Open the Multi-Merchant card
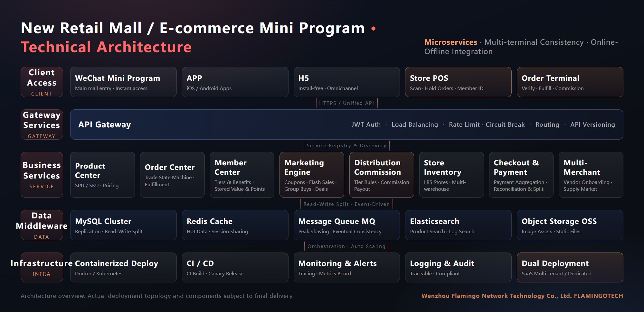 pyautogui.click(x=591, y=175)
